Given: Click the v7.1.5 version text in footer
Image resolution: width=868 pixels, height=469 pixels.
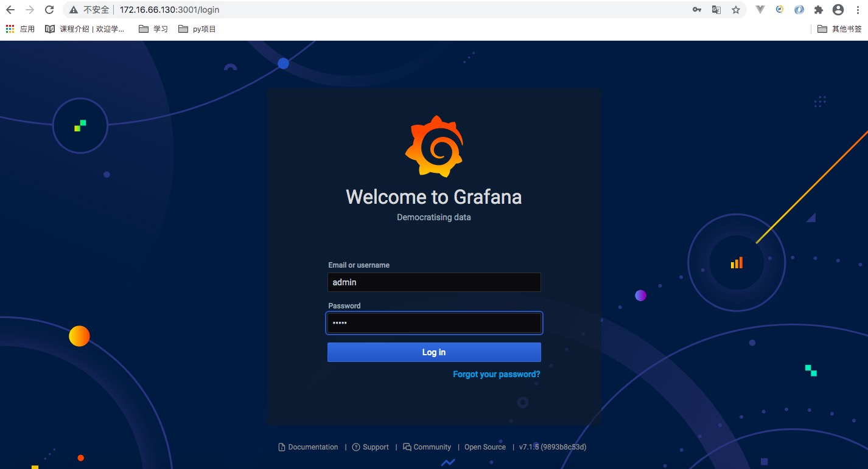Looking at the screenshot, I should click(x=553, y=447).
